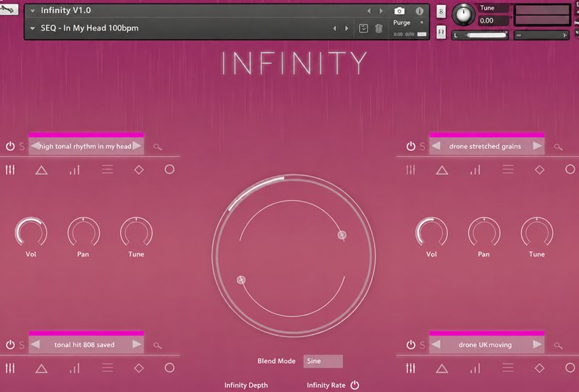Toggle power for drone UK moving layer

coord(410,345)
